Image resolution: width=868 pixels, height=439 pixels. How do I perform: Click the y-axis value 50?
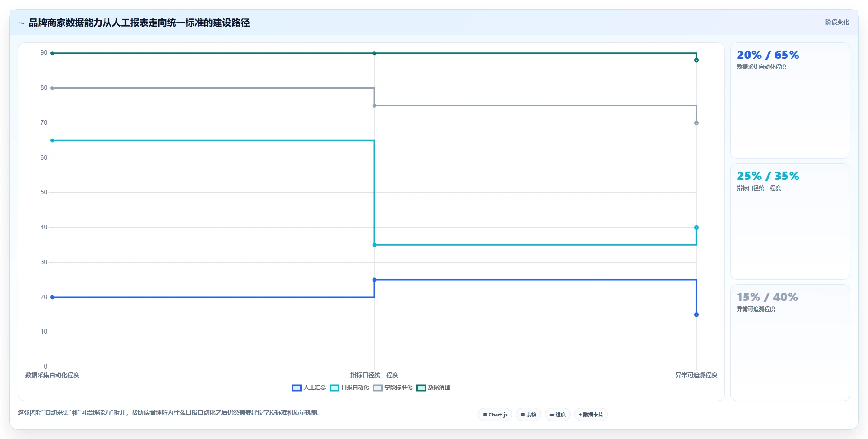click(x=44, y=192)
